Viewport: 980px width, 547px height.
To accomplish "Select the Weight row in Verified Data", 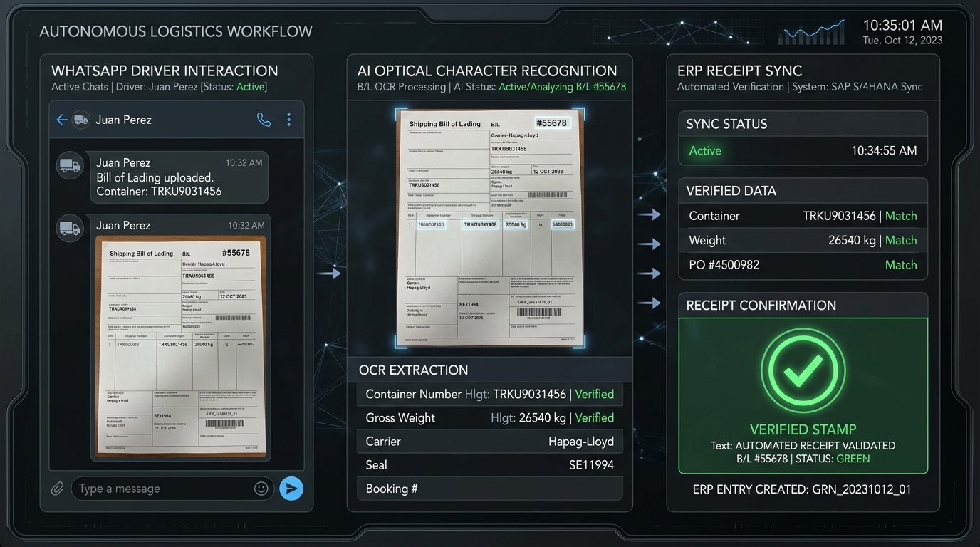I will pos(803,240).
